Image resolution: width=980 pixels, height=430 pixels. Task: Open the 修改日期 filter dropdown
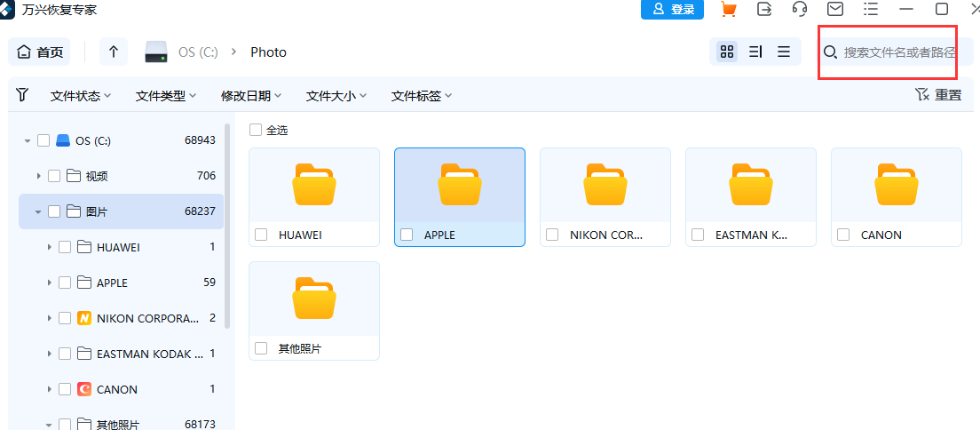tap(251, 96)
